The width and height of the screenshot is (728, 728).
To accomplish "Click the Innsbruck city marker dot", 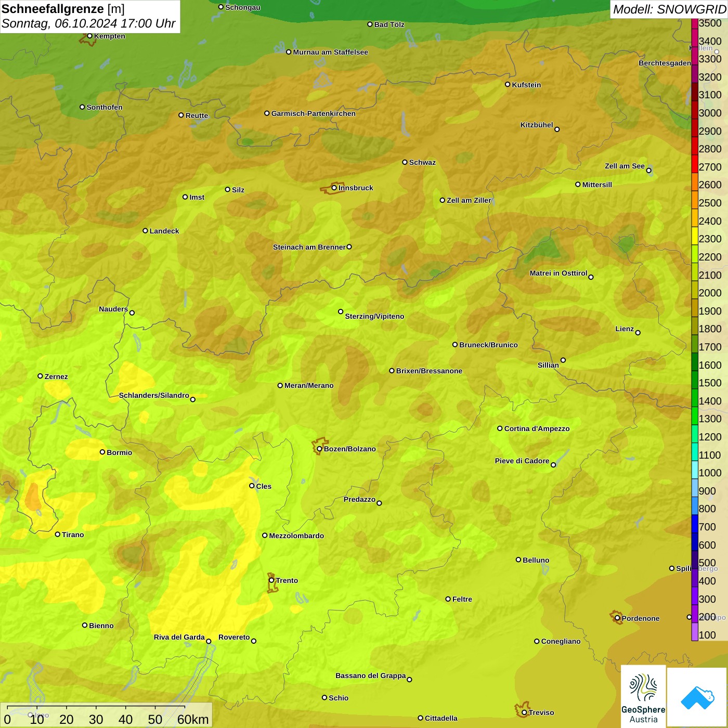I will click(334, 188).
